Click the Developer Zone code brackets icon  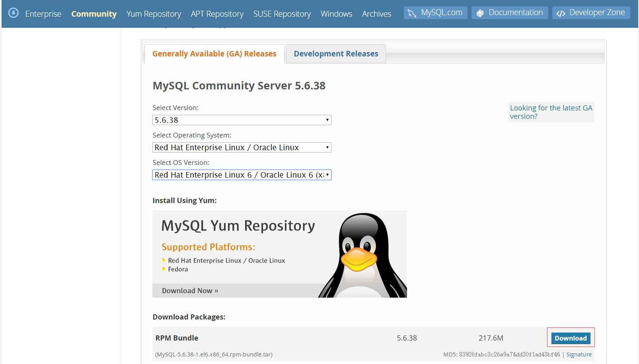561,14
